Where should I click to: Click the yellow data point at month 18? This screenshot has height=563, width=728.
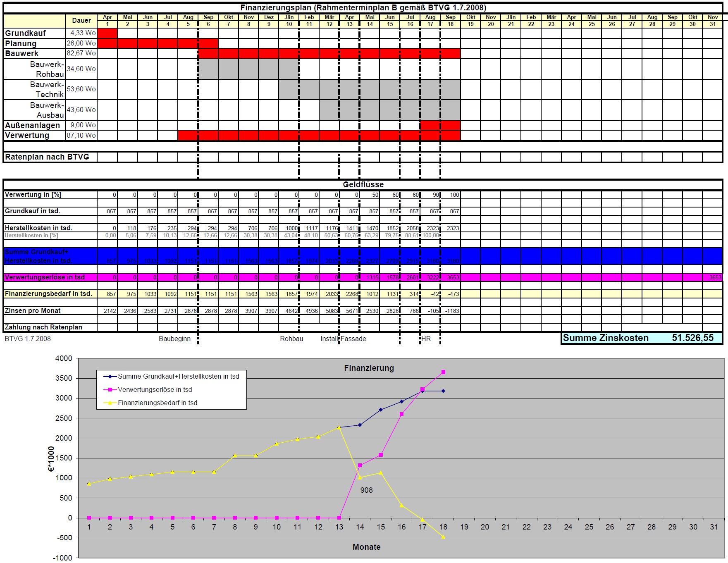point(443,537)
